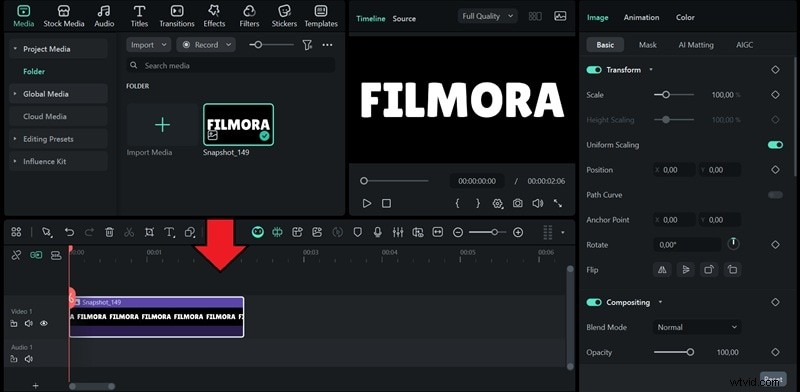Image resolution: width=800 pixels, height=392 pixels.
Task: Open the Media tab
Action: click(x=23, y=16)
